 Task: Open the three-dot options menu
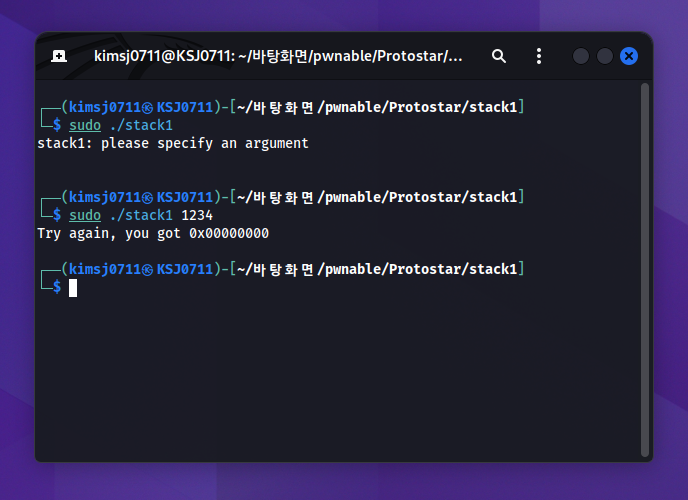(539, 56)
